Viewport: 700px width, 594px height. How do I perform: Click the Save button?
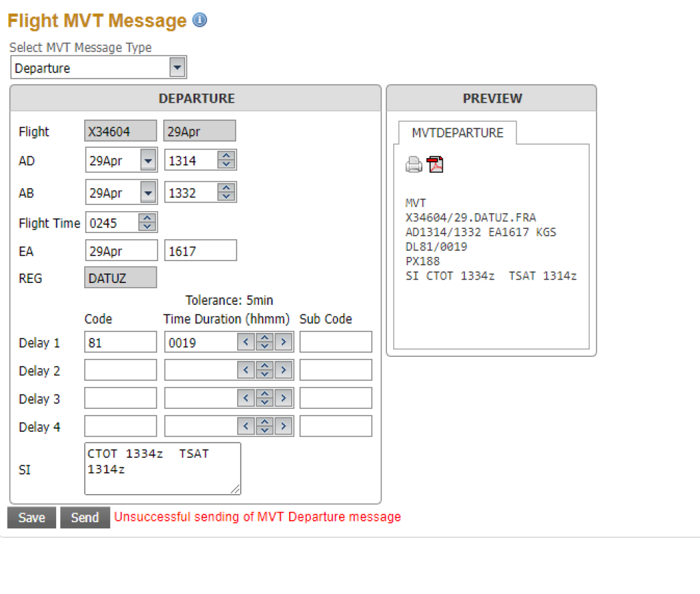click(x=31, y=517)
